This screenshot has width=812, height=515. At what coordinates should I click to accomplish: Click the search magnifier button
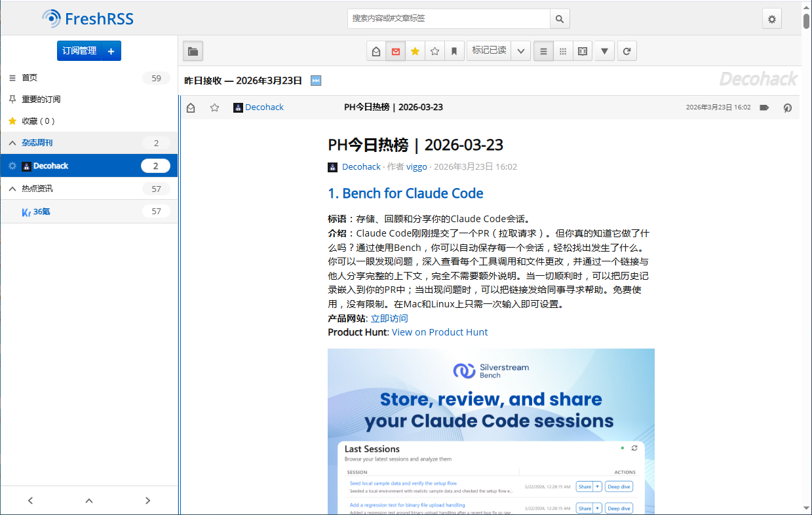point(559,19)
